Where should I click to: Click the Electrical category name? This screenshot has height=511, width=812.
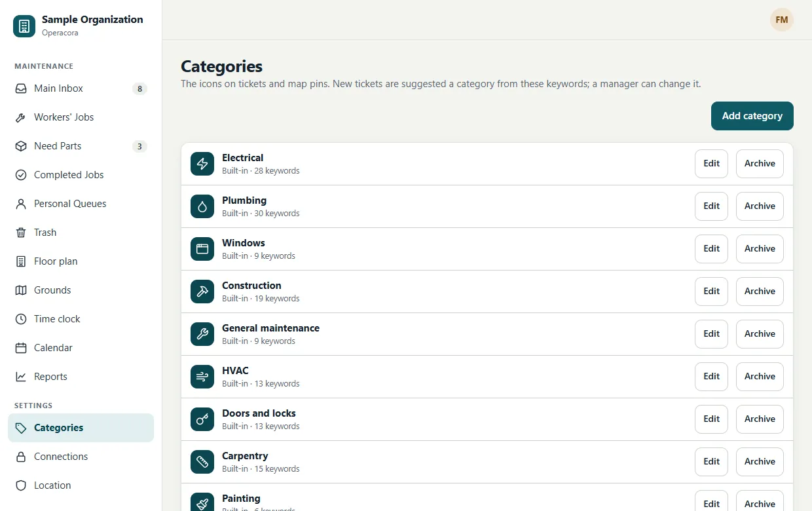(x=242, y=158)
